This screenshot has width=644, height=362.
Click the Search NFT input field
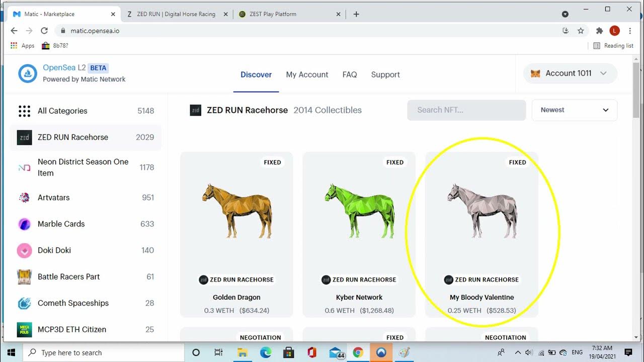click(x=466, y=110)
